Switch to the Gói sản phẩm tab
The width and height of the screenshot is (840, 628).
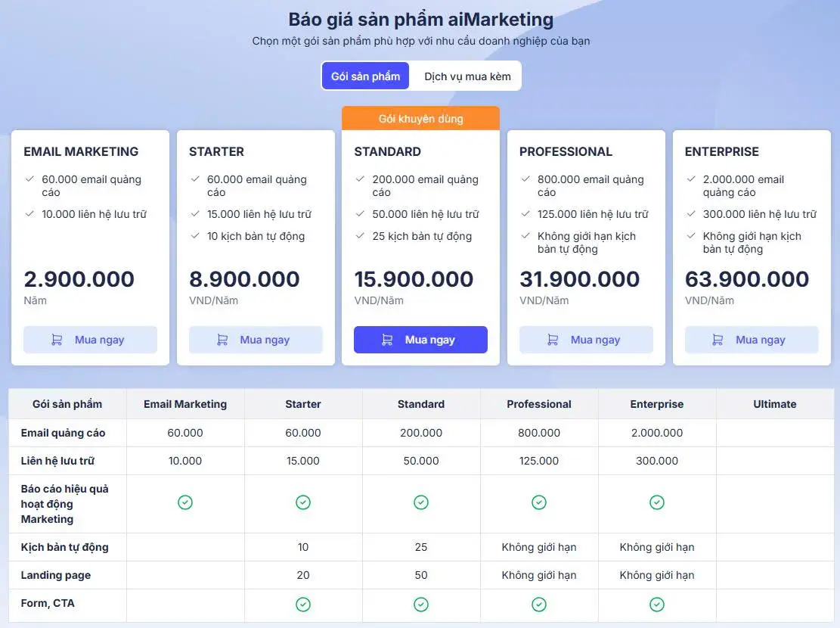point(365,76)
